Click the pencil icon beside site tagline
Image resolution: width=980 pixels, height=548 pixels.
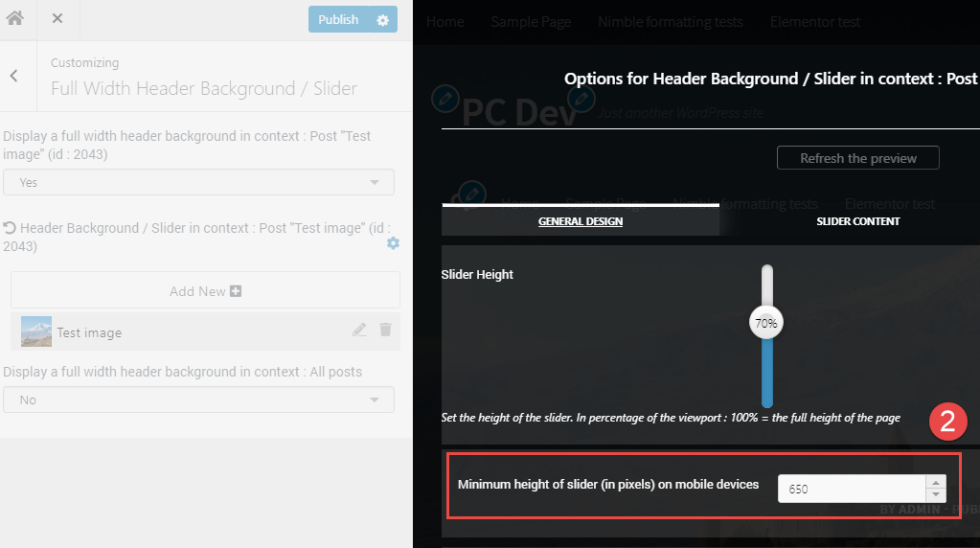pos(581,97)
